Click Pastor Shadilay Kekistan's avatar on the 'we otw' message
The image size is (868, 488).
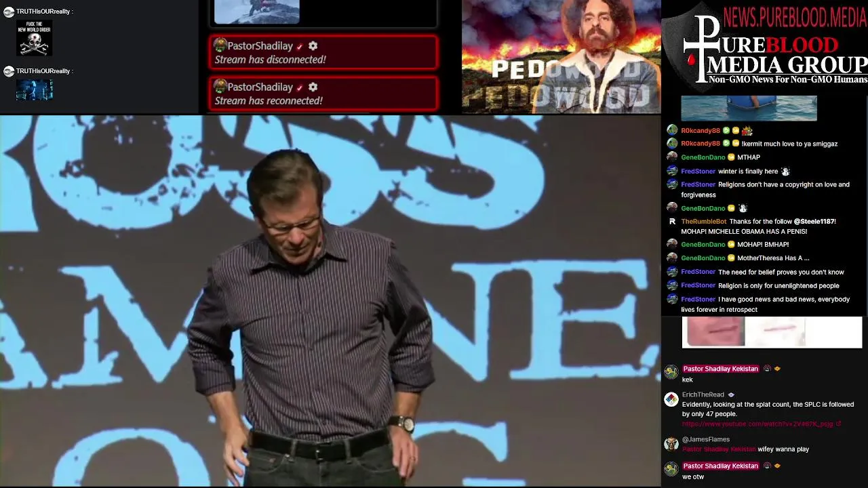(x=671, y=468)
